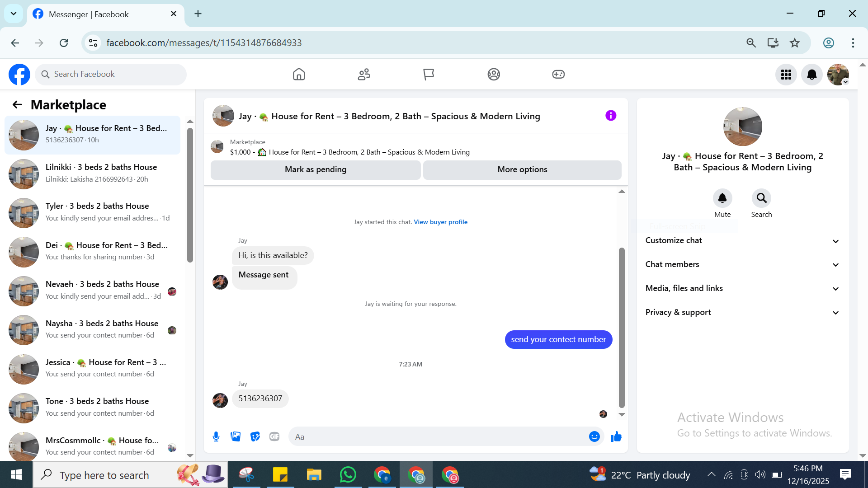868x488 pixels.
Task: Open a new Chrome tab
Action: click(x=198, y=14)
